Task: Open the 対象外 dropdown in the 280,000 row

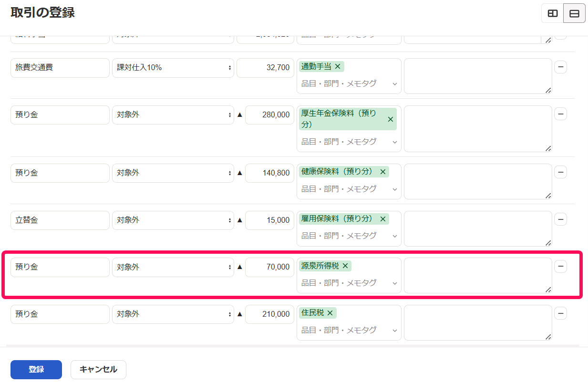Action: [173, 115]
